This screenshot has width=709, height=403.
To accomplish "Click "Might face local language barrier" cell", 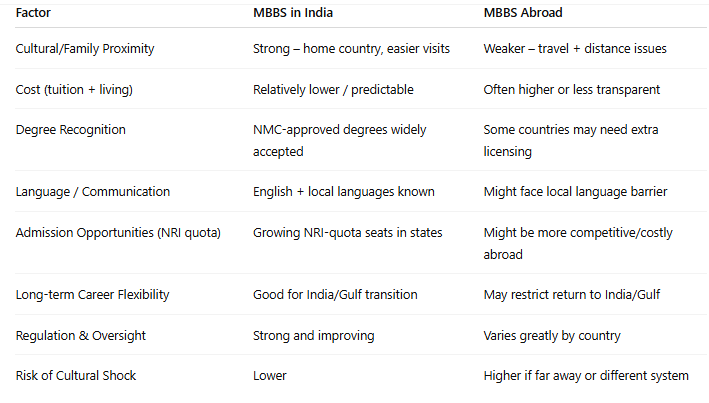I will tap(575, 191).
